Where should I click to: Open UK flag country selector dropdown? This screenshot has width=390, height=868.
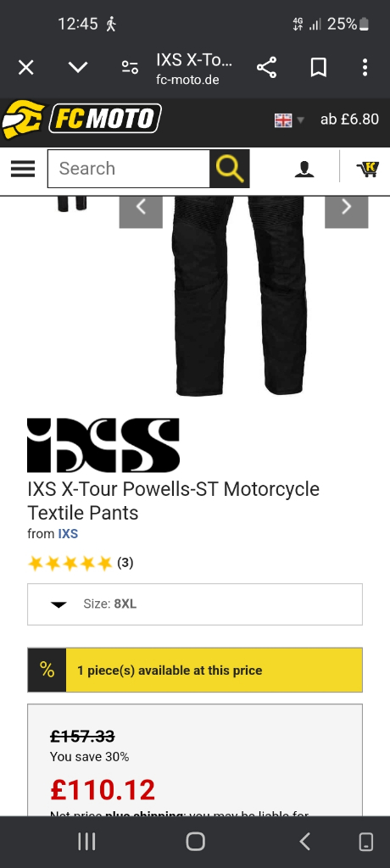click(x=289, y=120)
